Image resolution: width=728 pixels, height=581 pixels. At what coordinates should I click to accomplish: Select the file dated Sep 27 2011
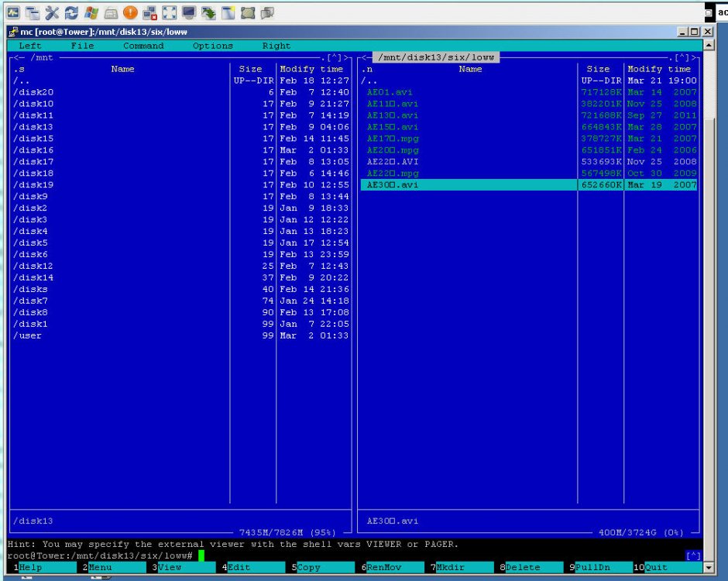tap(529, 115)
